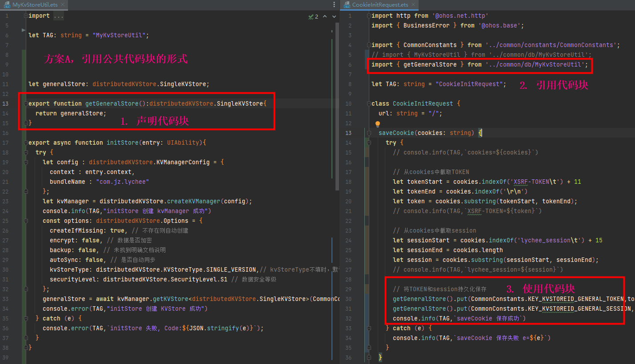Click 'return generalStore;' statement
635x364 pixels.
[71, 113]
